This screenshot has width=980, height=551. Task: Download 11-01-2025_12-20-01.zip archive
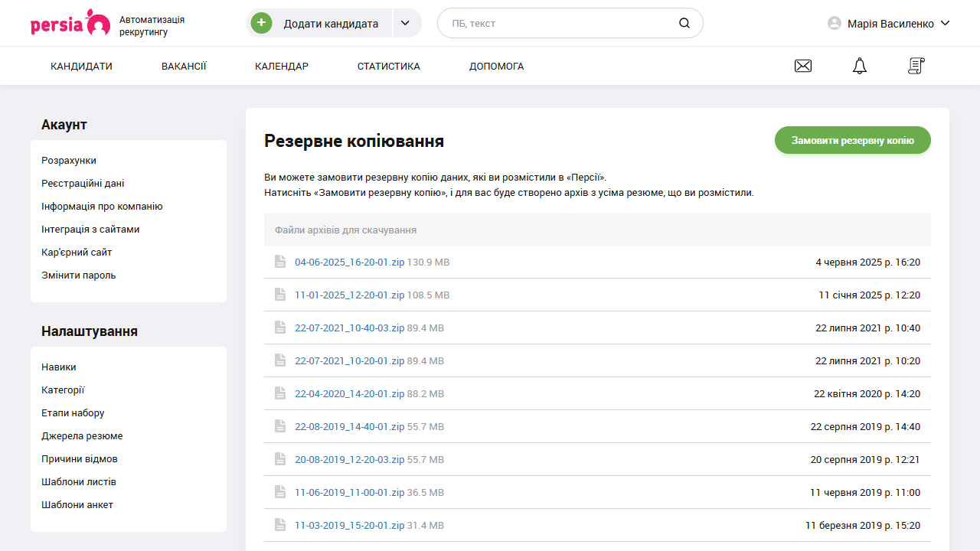(x=349, y=295)
